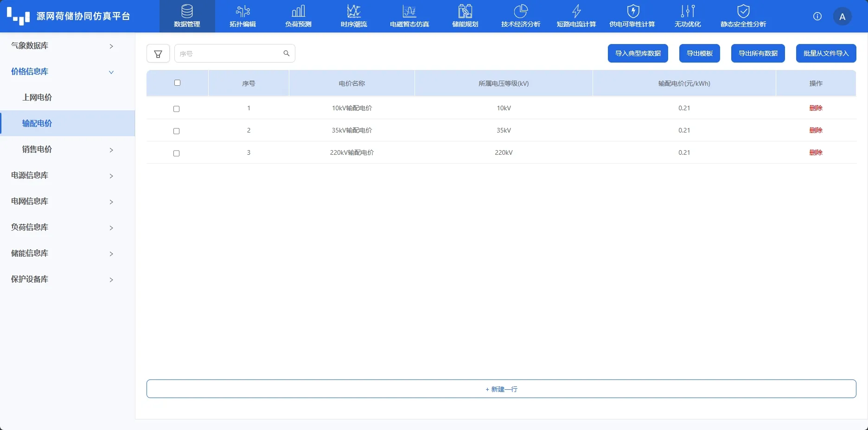Image resolution: width=868 pixels, height=430 pixels.
Task: Click the 所属电压等级(kV) column header
Action: [x=504, y=83]
